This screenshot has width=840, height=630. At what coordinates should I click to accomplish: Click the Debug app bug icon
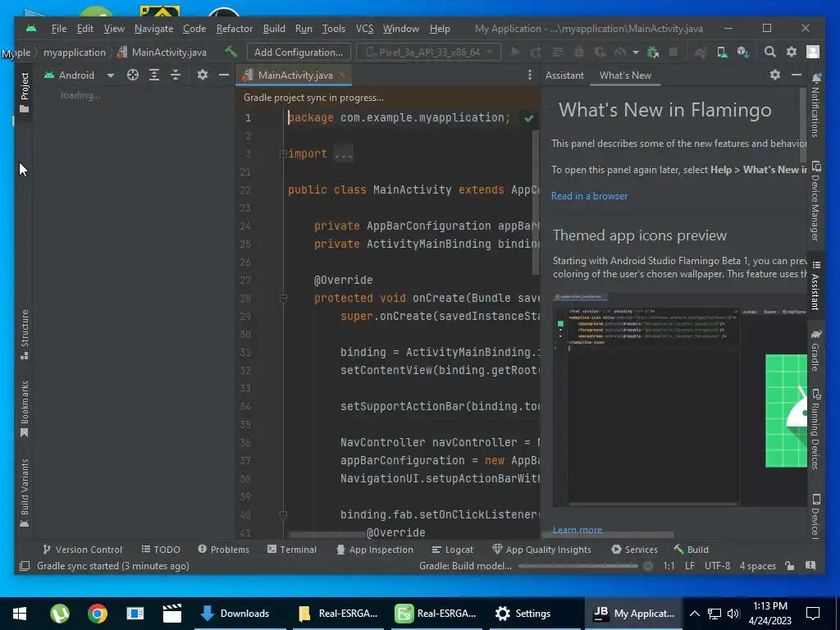point(578,52)
